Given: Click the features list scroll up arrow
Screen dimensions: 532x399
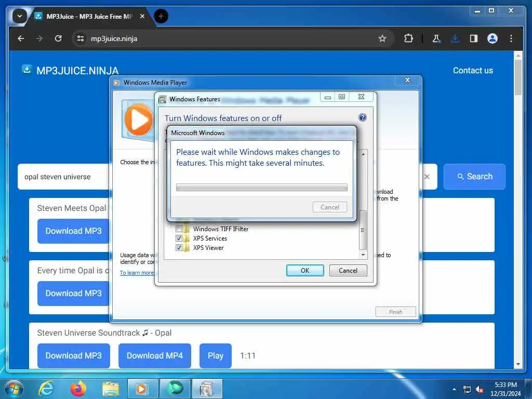Looking at the screenshot, I should coord(363,154).
